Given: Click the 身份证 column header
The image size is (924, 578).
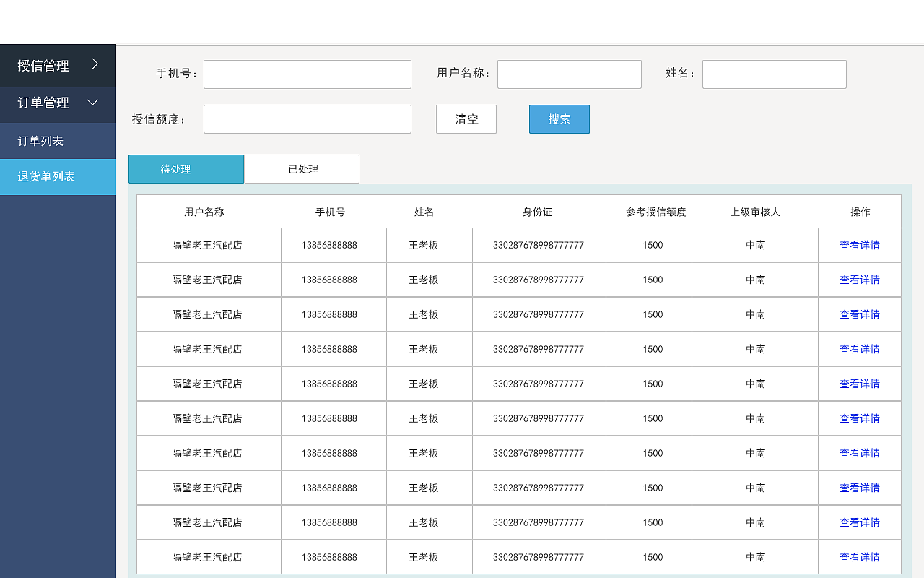Looking at the screenshot, I should coord(538,212).
